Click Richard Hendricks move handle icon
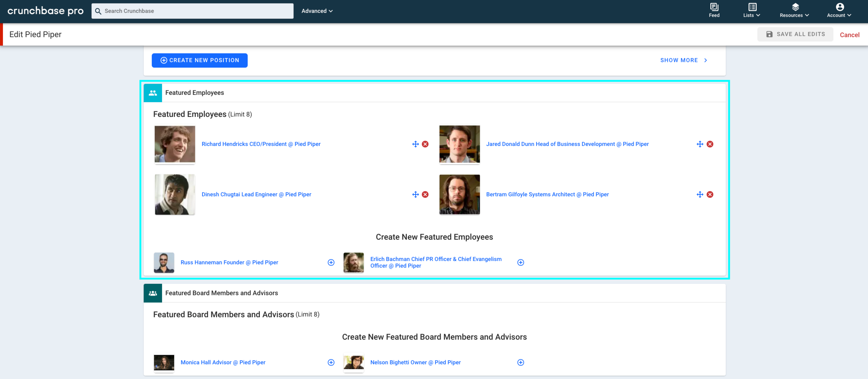The width and height of the screenshot is (868, 379). [416, 144]
